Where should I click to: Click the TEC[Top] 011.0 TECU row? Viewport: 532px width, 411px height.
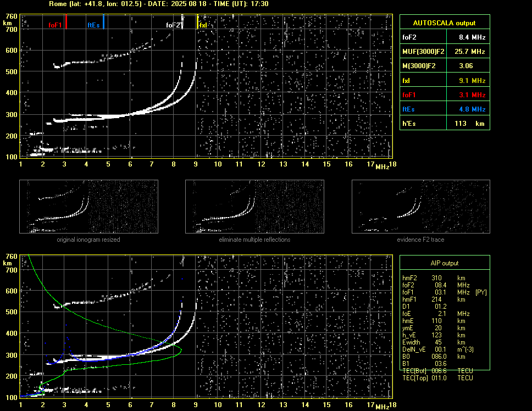point(437,378)
